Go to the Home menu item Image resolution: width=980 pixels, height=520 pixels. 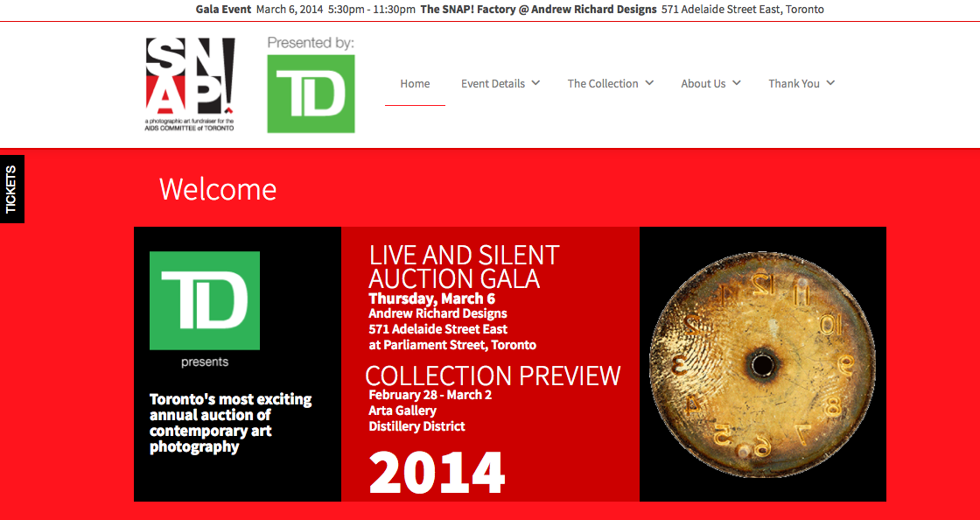point(415,84)
